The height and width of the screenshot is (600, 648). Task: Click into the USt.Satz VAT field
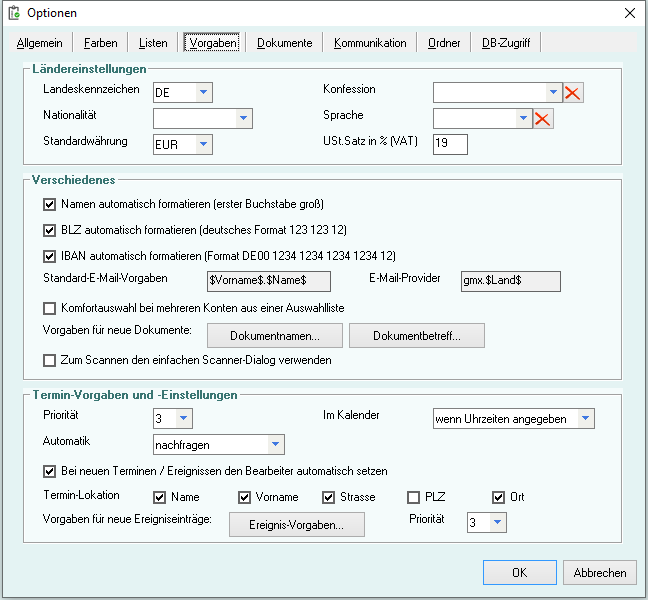pyautogui.click(x=450, y=145)
